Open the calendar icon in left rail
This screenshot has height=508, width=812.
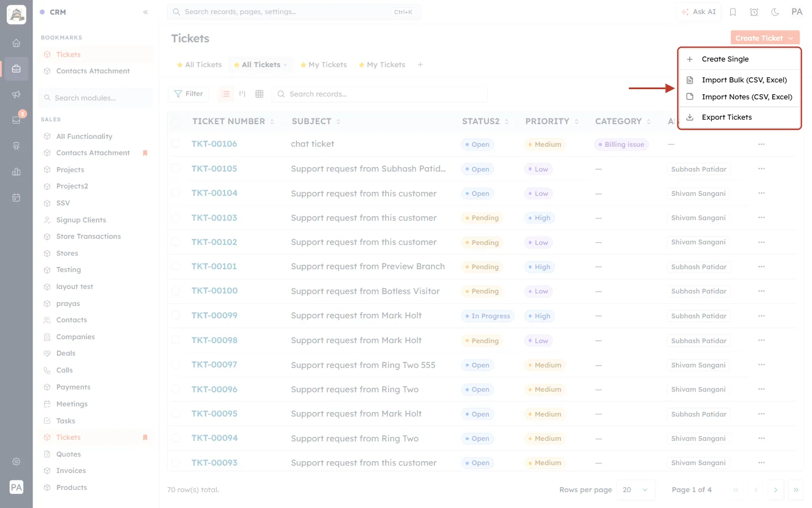16,198
